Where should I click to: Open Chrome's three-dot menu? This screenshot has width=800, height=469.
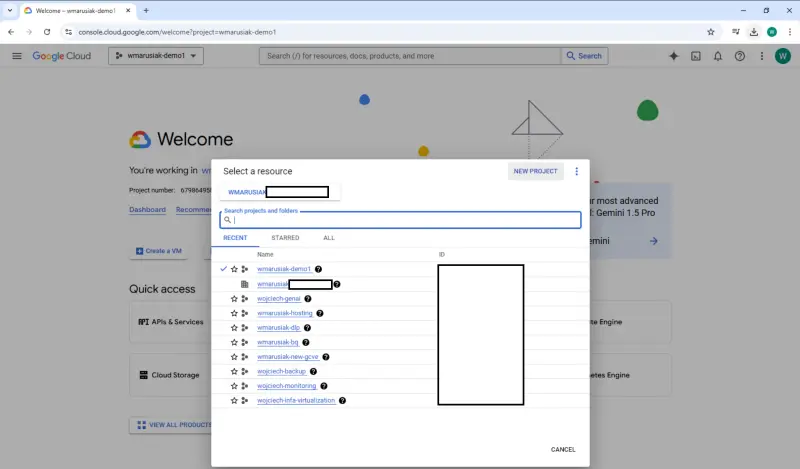tap(790, 32)
